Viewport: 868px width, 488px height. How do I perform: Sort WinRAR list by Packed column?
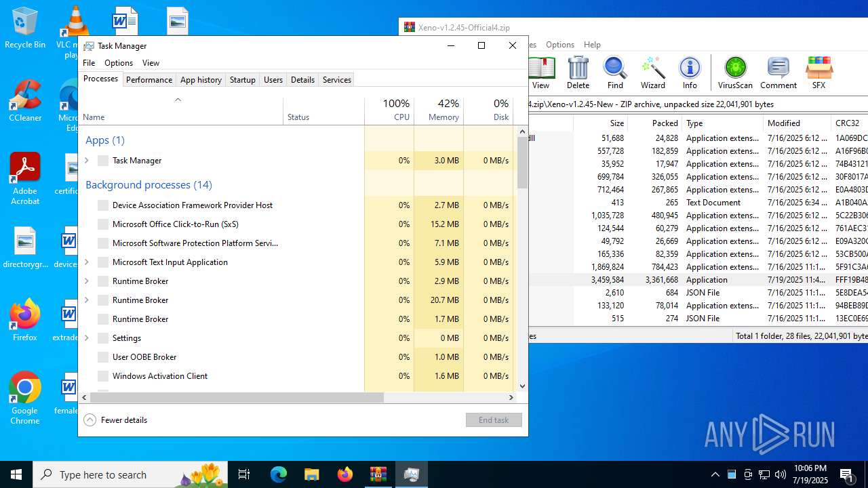pyautogui.click(x=655, y=123)
